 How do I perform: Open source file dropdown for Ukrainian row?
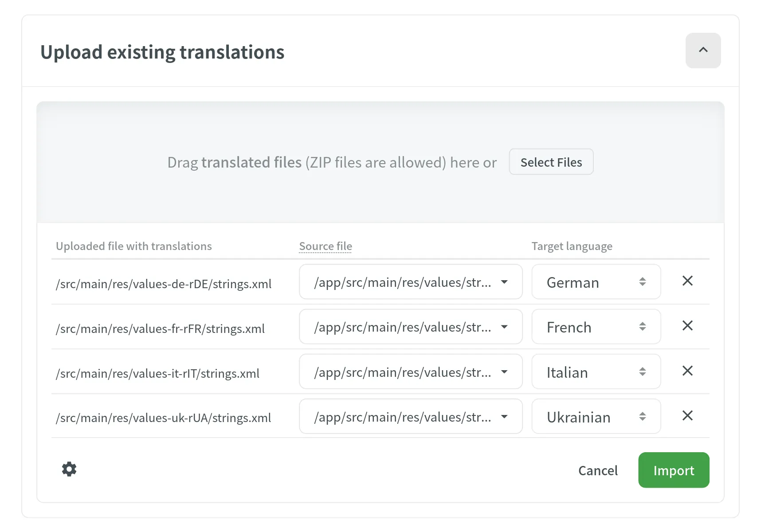(x=410, y=417)
